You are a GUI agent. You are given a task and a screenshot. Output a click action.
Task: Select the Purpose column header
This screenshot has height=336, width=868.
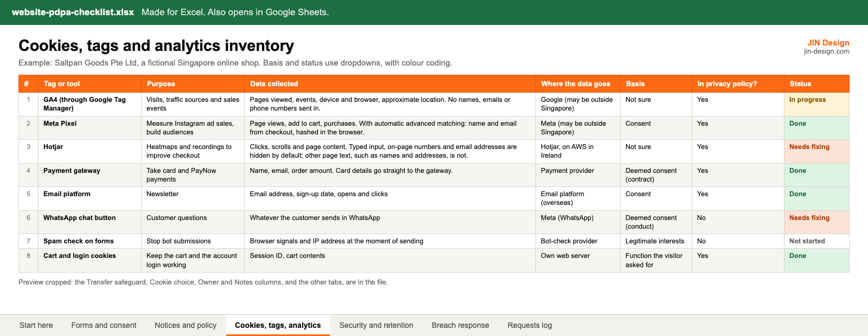pyautogui.click(x=193, y=84)
